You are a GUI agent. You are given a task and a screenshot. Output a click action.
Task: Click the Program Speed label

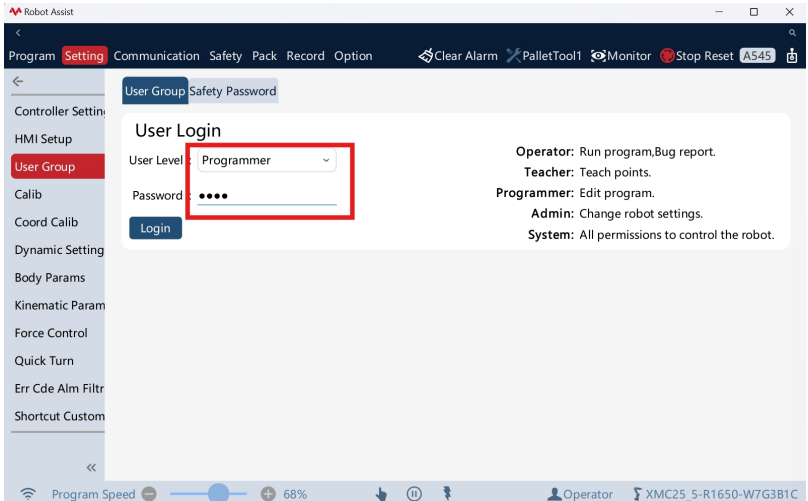click(93, 494)
